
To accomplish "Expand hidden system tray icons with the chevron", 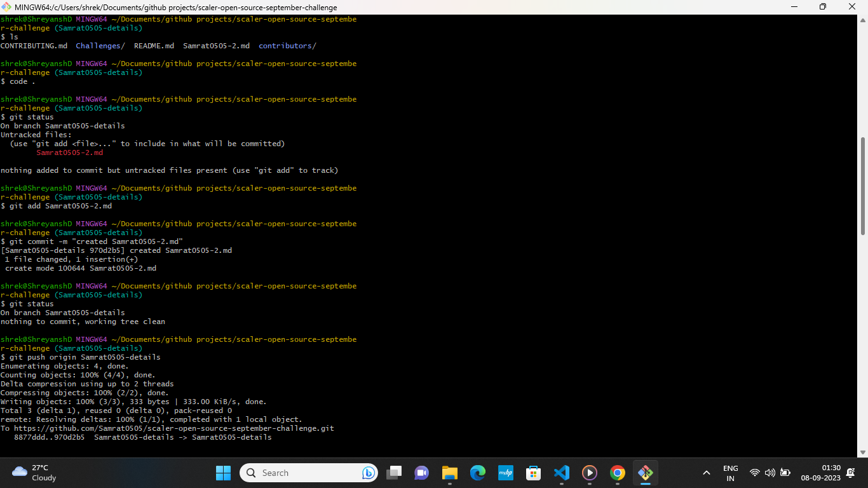I will [x=706, y=473].
